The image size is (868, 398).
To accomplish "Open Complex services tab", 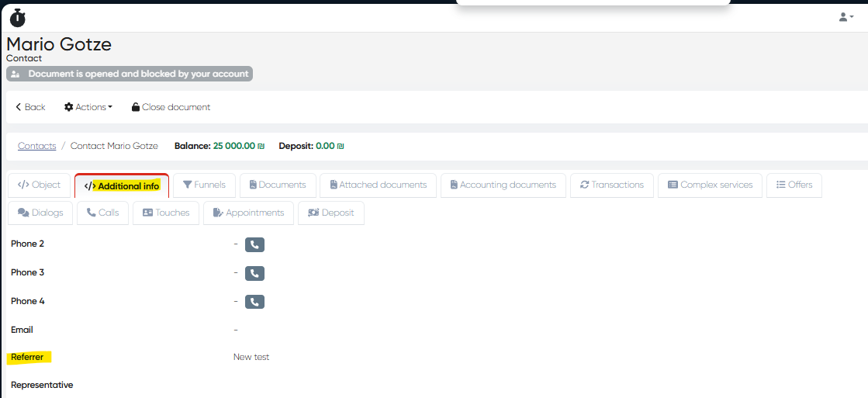I will coord(710,185).
